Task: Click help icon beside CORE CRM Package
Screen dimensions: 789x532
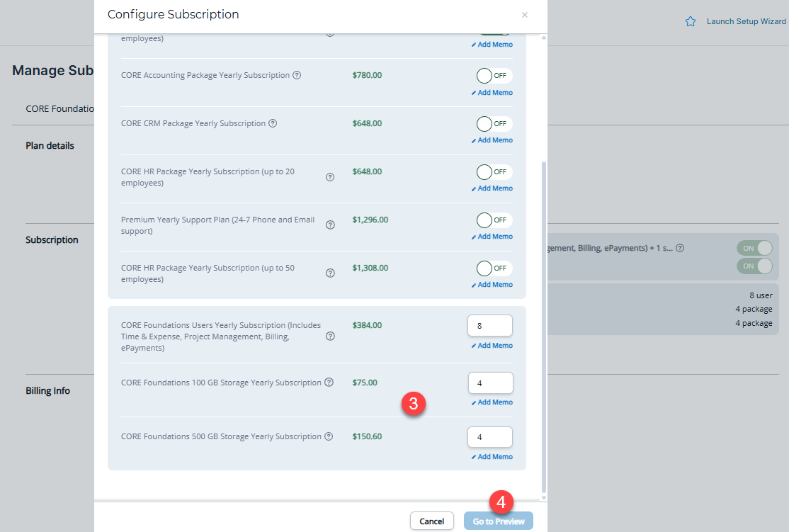Action: pos(273,123)
